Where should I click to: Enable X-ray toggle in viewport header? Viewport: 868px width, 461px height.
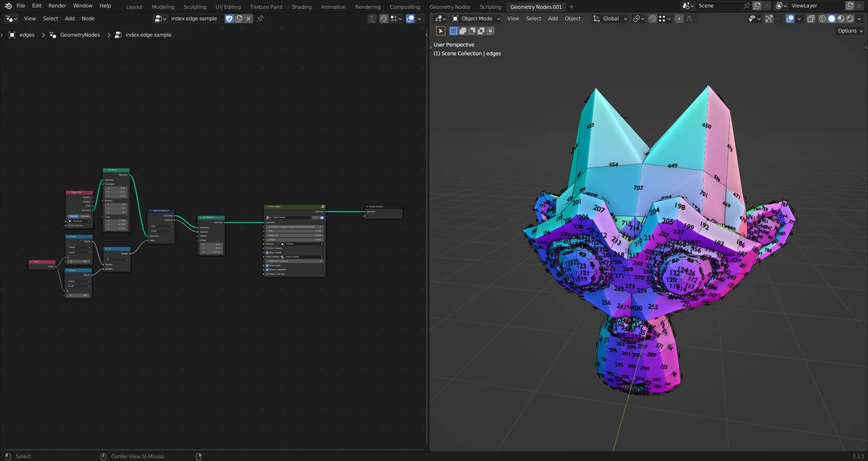point(810,18)
